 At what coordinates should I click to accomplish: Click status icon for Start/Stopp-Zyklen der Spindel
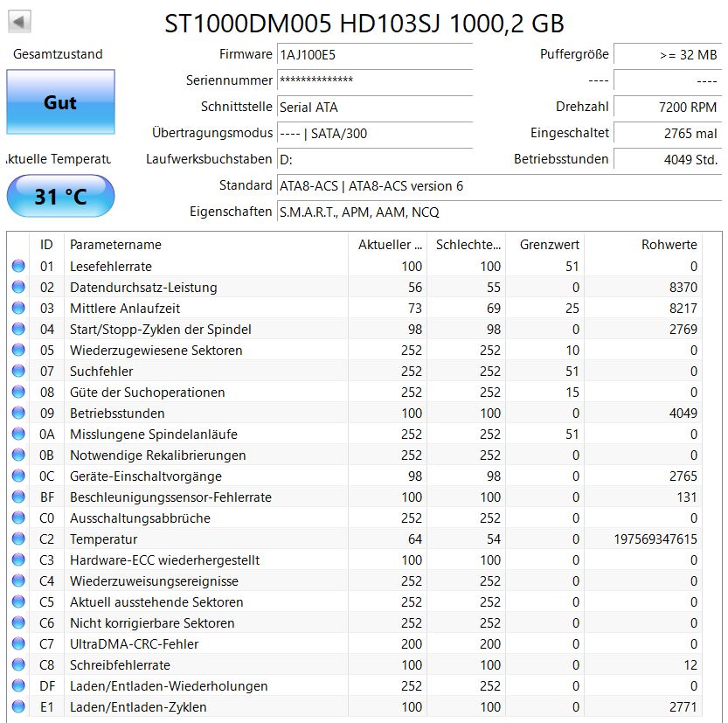tap(18, 330)
